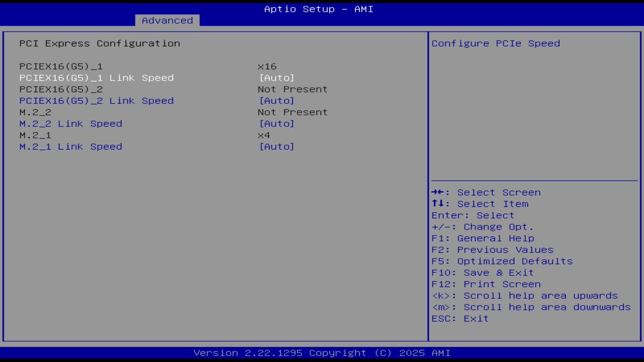
Task: Click the ESC Exit entry
Action: [x=460, y=318]
